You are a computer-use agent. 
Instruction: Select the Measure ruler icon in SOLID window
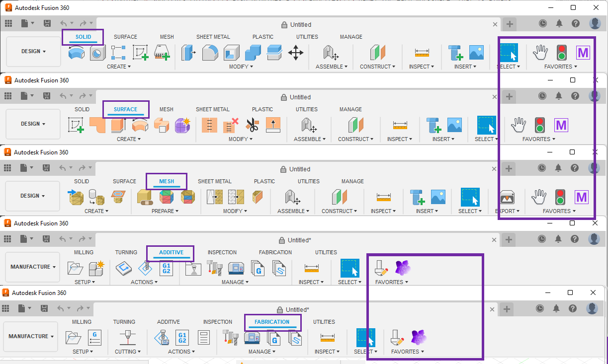pyautogui.click(x=422, y=53)
